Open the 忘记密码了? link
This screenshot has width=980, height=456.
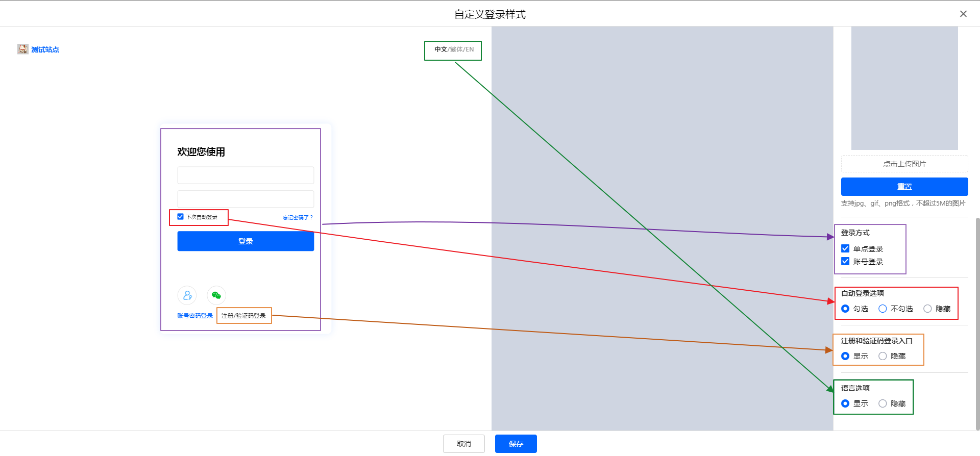(298, 217)
